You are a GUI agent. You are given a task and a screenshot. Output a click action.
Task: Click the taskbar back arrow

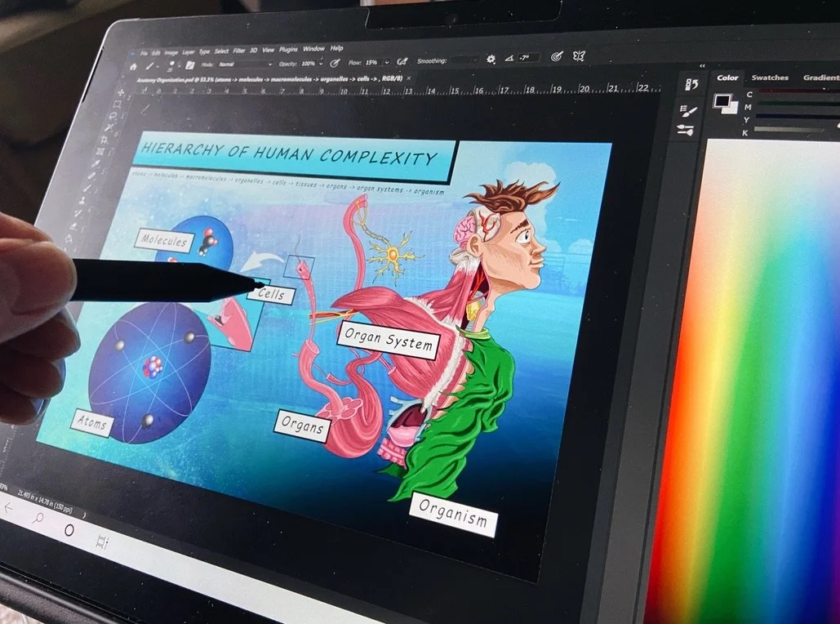(x=8, y=507)
